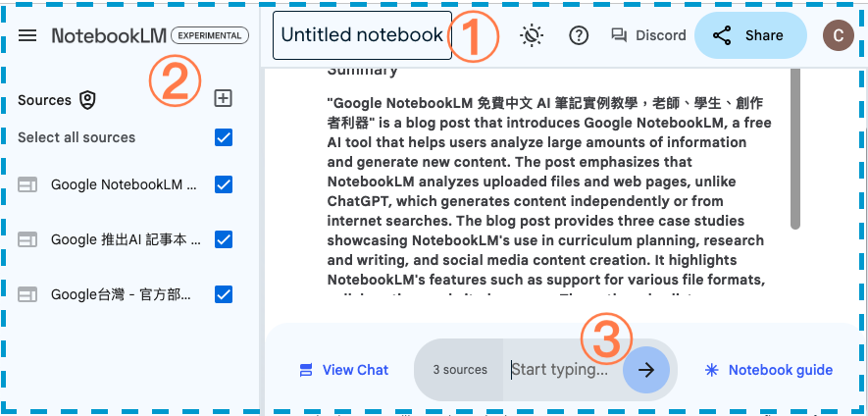Viewport: 868px width, 416px height.
Task: Toggle the light/dark theme icon
Action: pyautogui.click(x=532, y=35)
